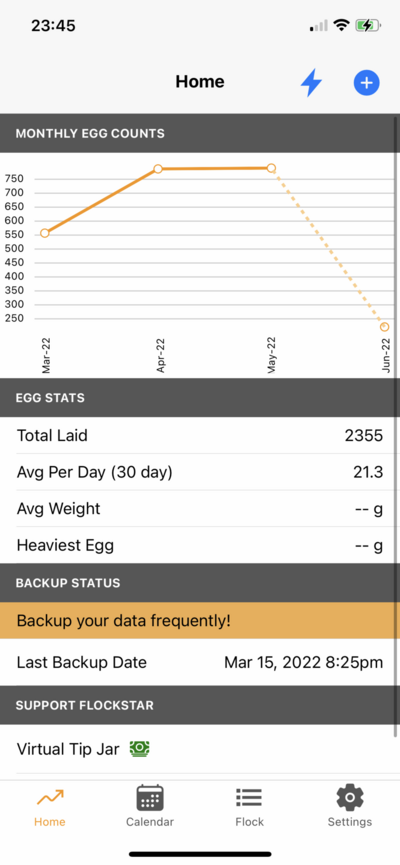This screenshot has height=865, width=400.
Task: Tap the Heaviest Egg row
Action: click(200, 546)
